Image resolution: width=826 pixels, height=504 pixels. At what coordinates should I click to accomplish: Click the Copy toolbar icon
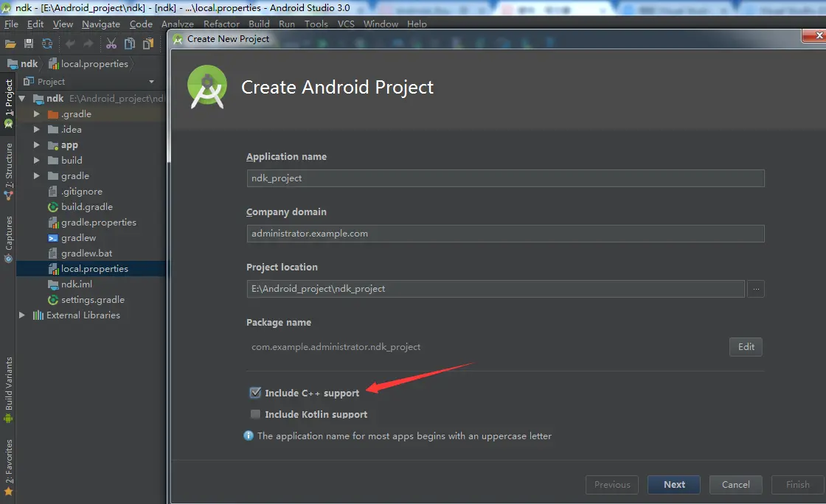[x=130, y=43]
